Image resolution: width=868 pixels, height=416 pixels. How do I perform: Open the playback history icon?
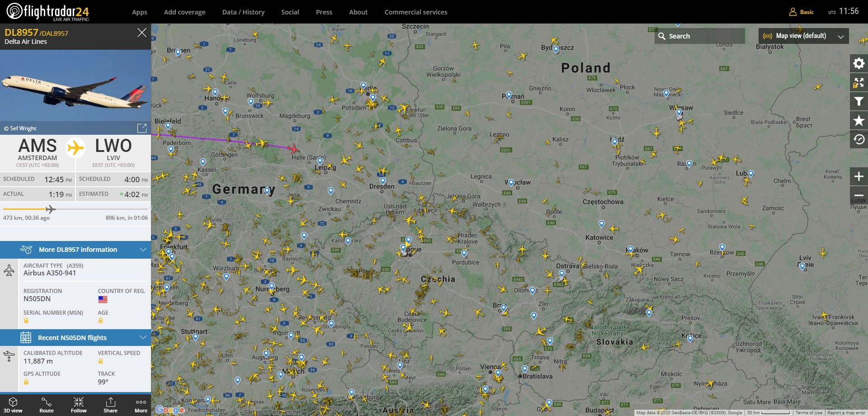point(859,140)
